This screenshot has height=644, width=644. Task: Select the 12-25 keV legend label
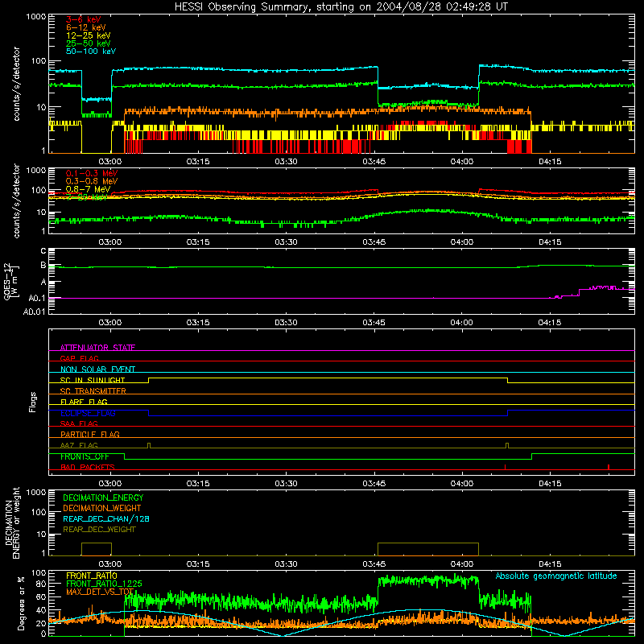(x=89, y=35)
